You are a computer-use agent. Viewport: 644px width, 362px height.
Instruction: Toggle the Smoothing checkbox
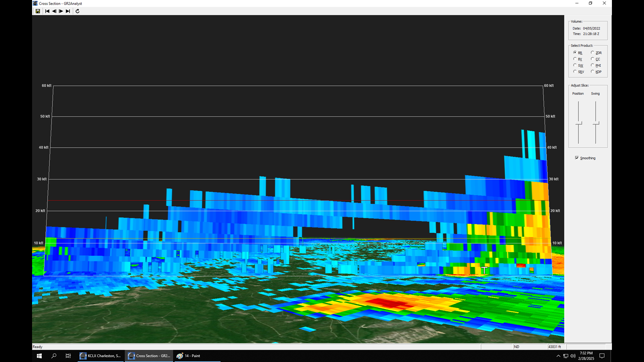tap(577, 158)
